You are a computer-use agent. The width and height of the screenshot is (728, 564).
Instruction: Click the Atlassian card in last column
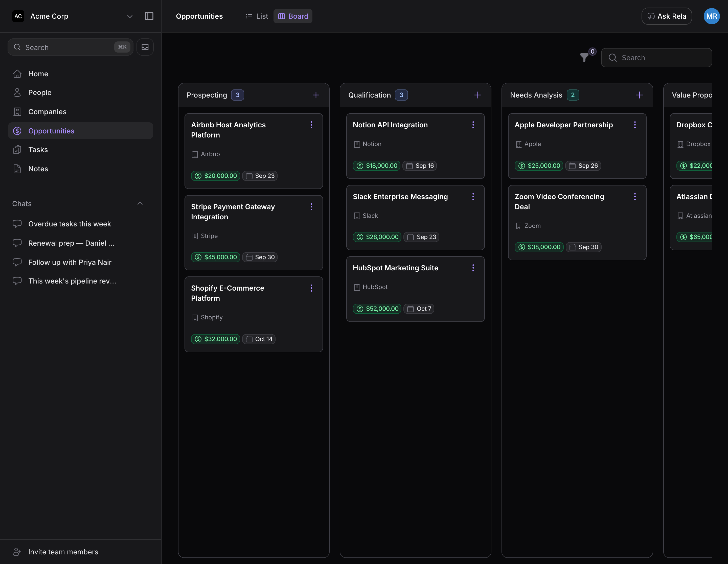[x=691, y=218]
